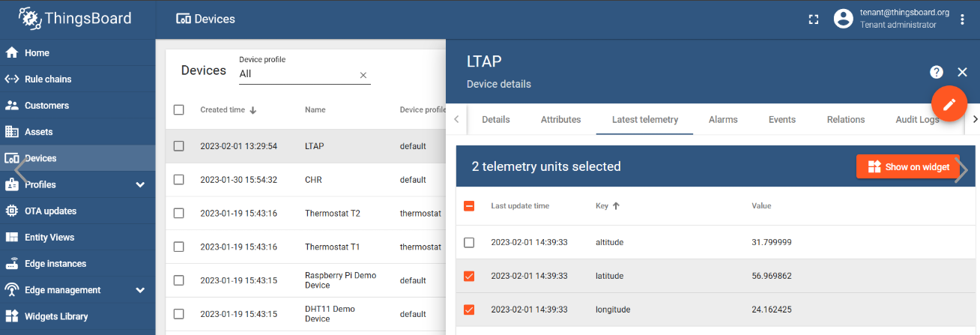Image resolution: width=980 pixels, height=335 pixels.
Task: Open the help question mark icon
Action: point(936,72)
